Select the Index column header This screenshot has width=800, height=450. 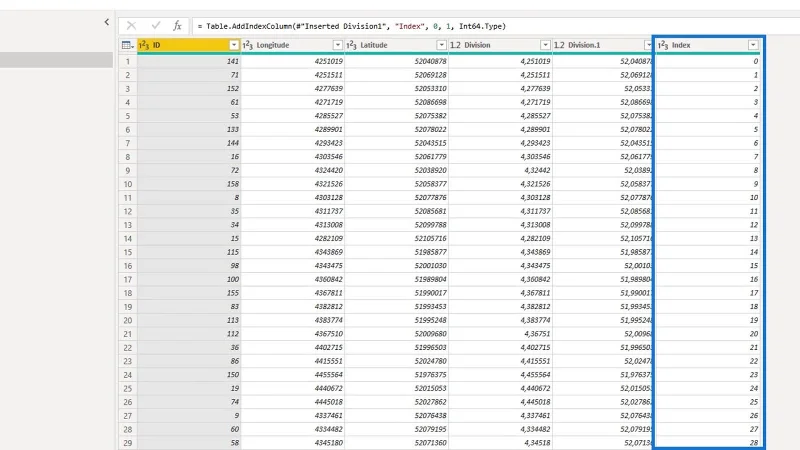click(708, 45)
